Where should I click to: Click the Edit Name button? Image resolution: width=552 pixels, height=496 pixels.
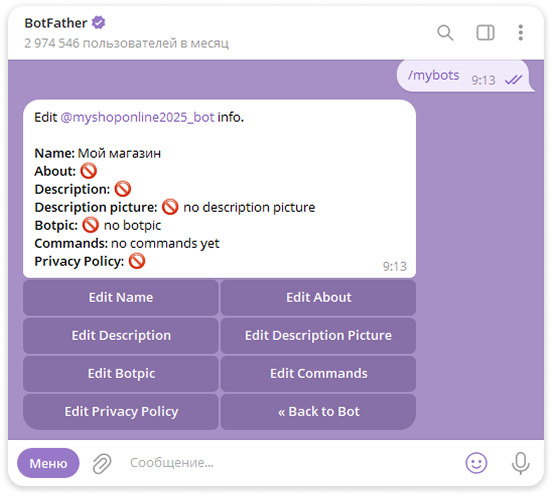point(121,298)
